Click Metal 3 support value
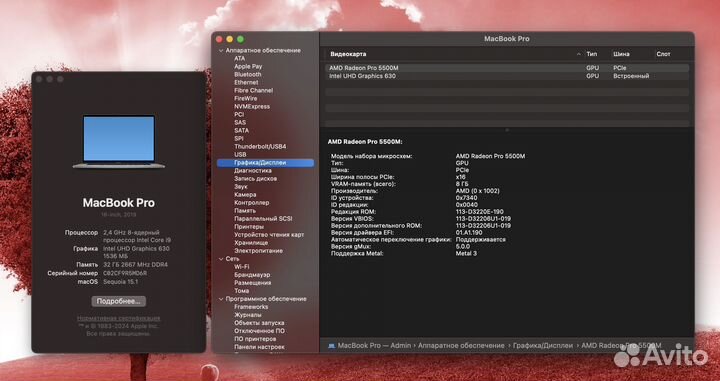This screenshot has width=720, height=381. [466, 253]
